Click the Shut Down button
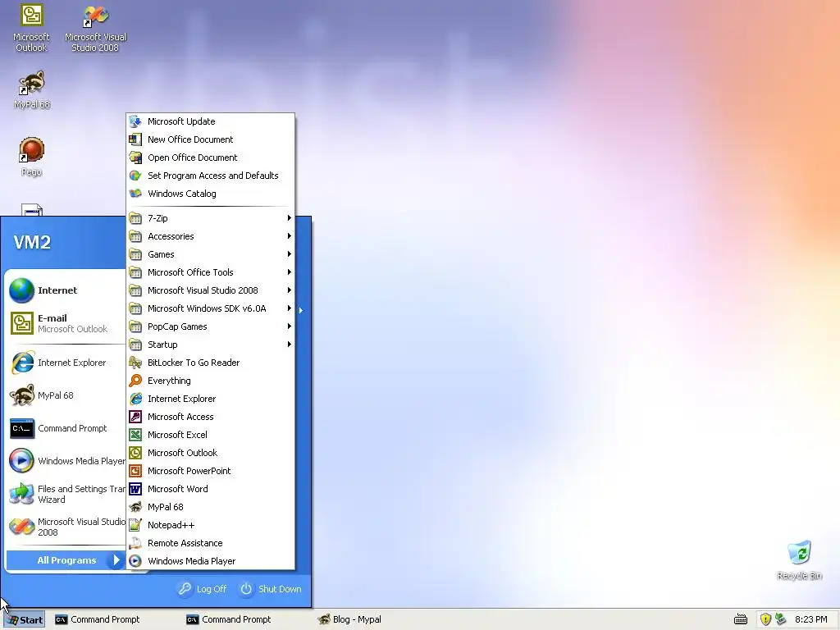Viewport: 840px width, 630px height. (271, 589)
